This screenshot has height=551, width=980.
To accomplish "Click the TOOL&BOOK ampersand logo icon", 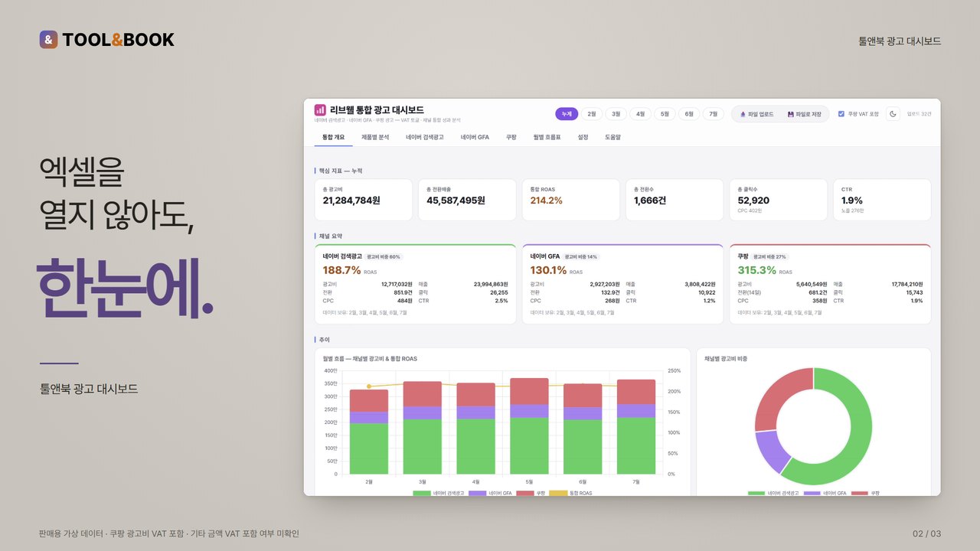I will [x=48, y=40].
